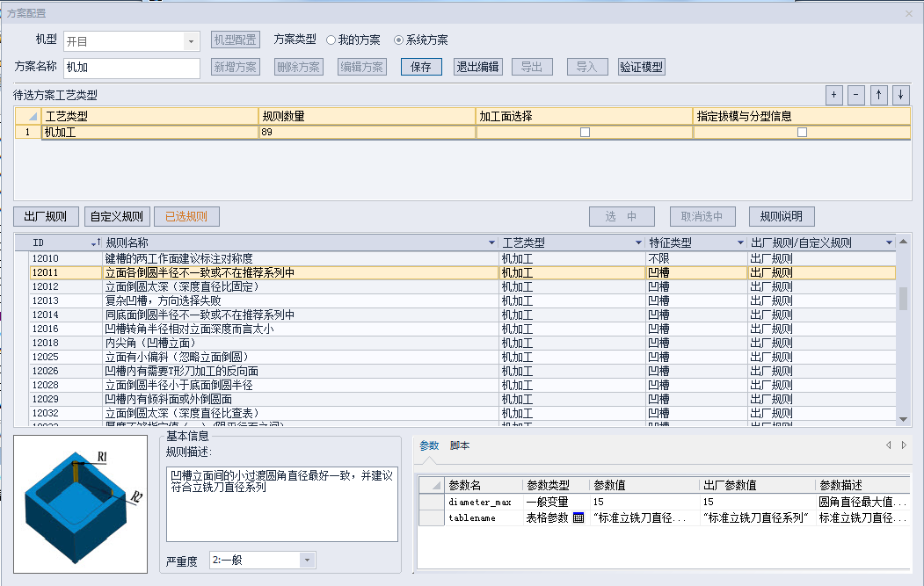Click the 验证模型 button

tap(642, 66)
